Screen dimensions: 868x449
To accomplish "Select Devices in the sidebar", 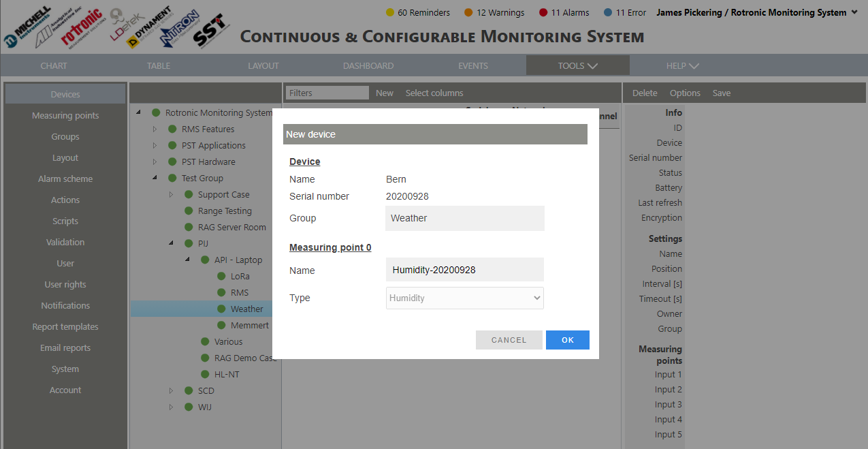I will tap(65, 94).
